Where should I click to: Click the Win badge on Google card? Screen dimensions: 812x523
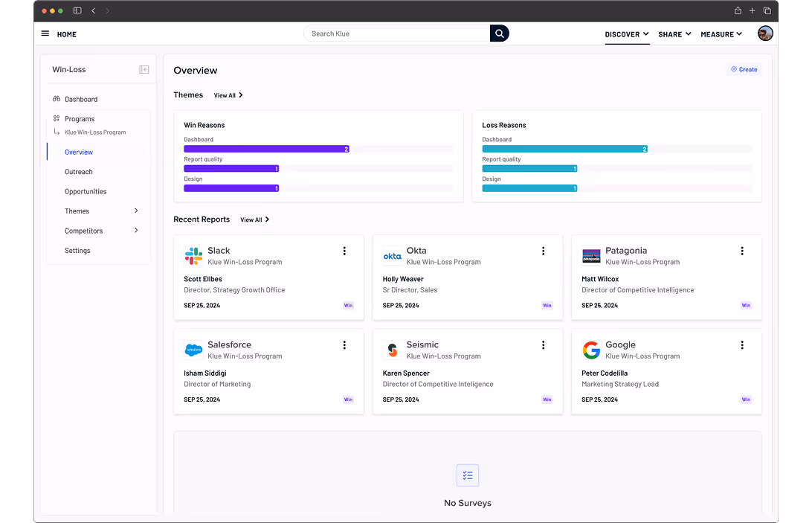[x=746, y=399]
